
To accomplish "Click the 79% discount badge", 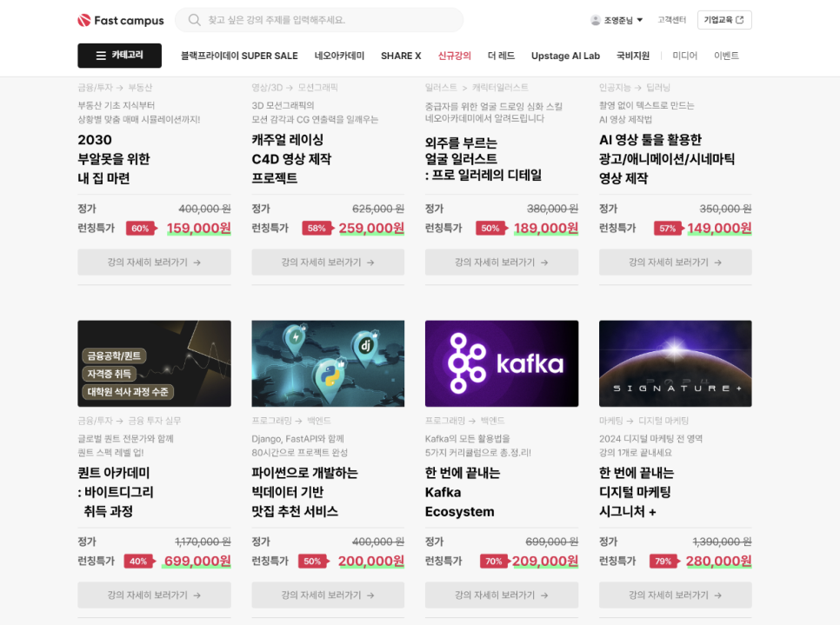I will pos(664,561).
